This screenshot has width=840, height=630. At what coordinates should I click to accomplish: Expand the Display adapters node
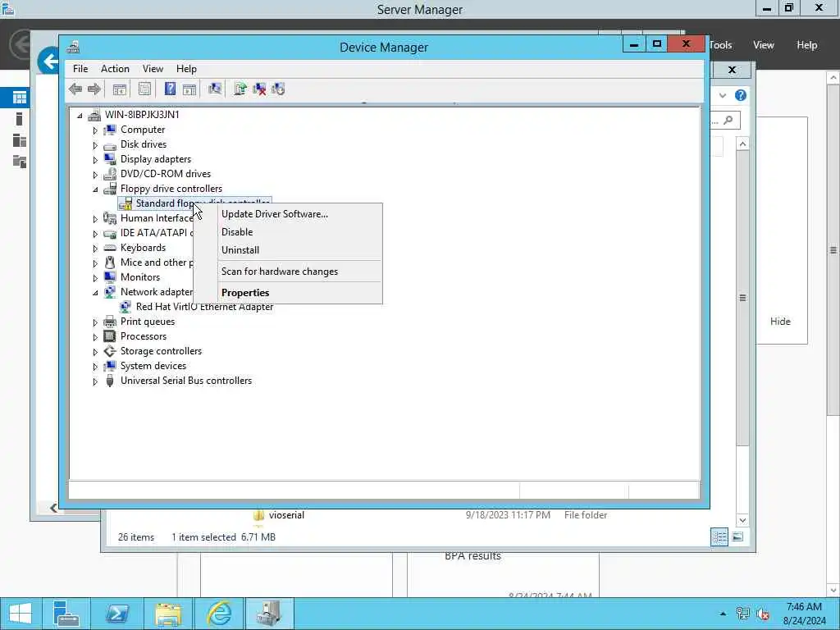pos(95,160)
